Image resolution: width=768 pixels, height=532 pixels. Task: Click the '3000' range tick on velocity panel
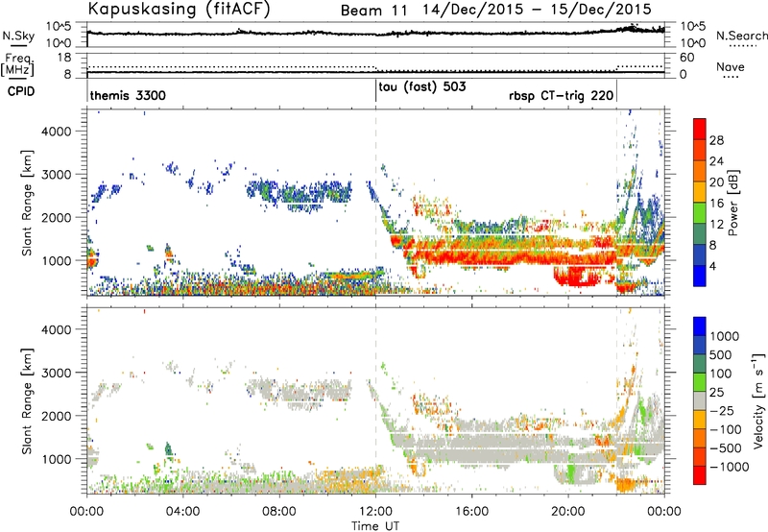tap(56, 373)
